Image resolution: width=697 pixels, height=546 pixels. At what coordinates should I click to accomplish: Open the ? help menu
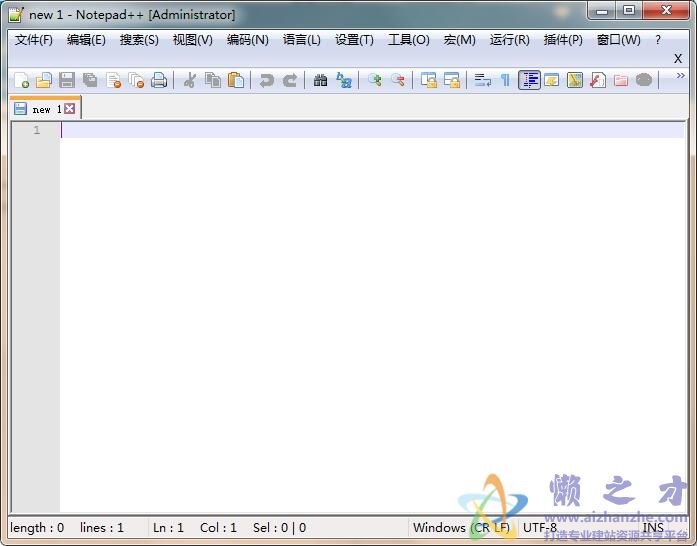pos(658,40)
